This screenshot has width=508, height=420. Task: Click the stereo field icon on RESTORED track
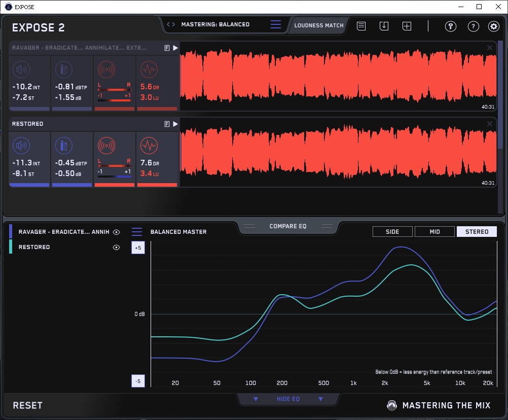tap(106, 146)
